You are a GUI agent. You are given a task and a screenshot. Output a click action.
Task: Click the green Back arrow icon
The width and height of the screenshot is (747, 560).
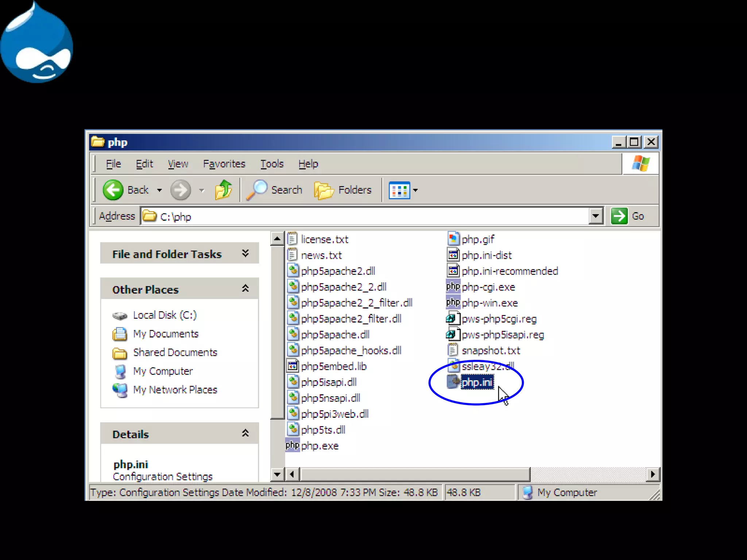click(113, 190)
